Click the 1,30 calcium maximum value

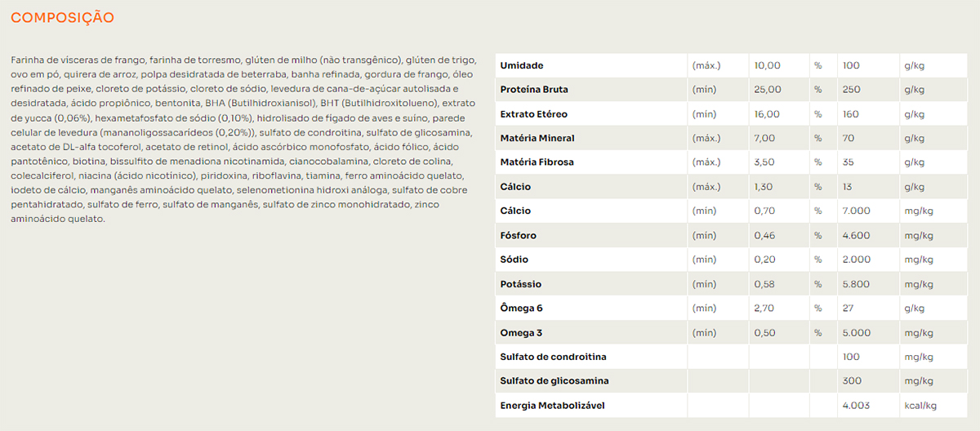click(765, 187)
